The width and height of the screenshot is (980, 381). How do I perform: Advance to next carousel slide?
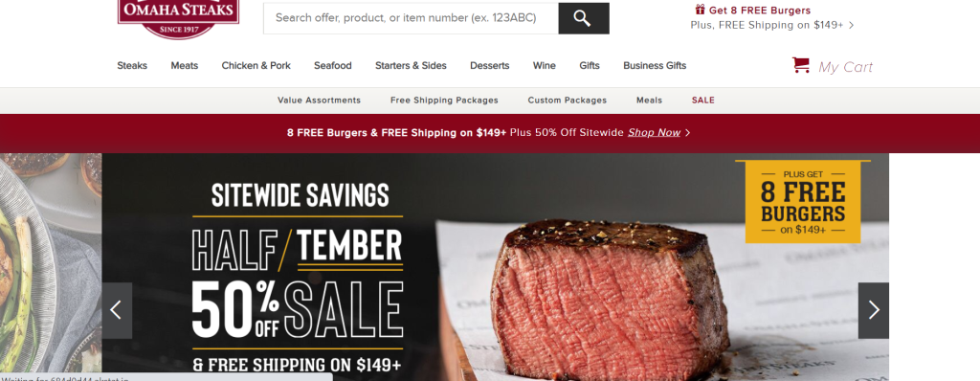(873, 310)
